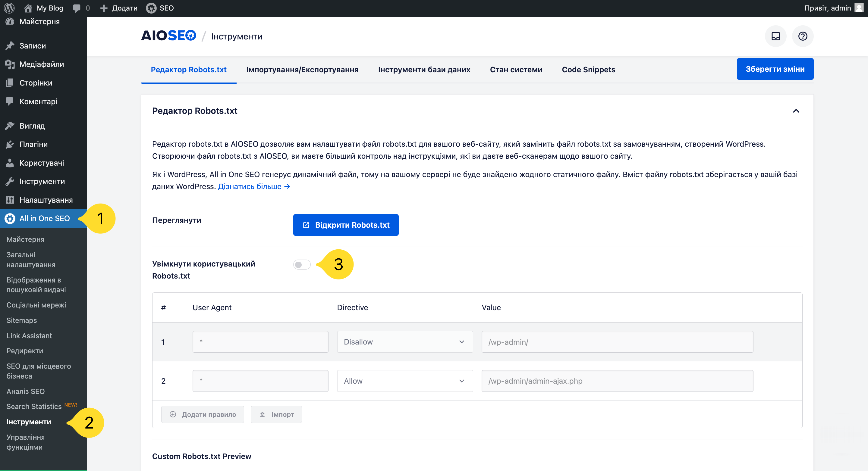Click the SEO gear icon in admin bar
Image resolution: width=868 pixels, height=471 pixels.
(x=151, y=8)
